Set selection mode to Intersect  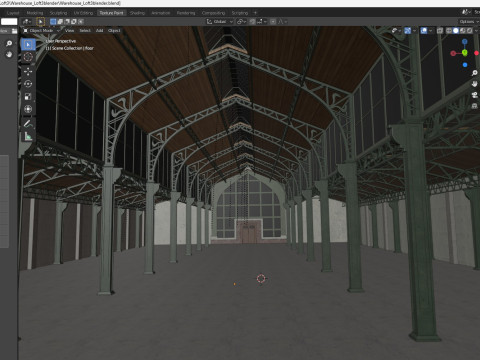(x=81, y=22)
